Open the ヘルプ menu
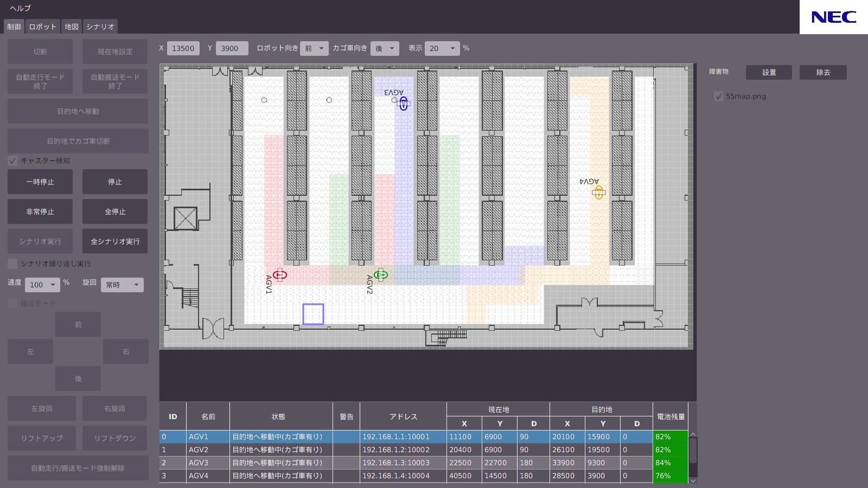Image resolution: width=868 pixels, height=488 pixels. pos(21,8)
